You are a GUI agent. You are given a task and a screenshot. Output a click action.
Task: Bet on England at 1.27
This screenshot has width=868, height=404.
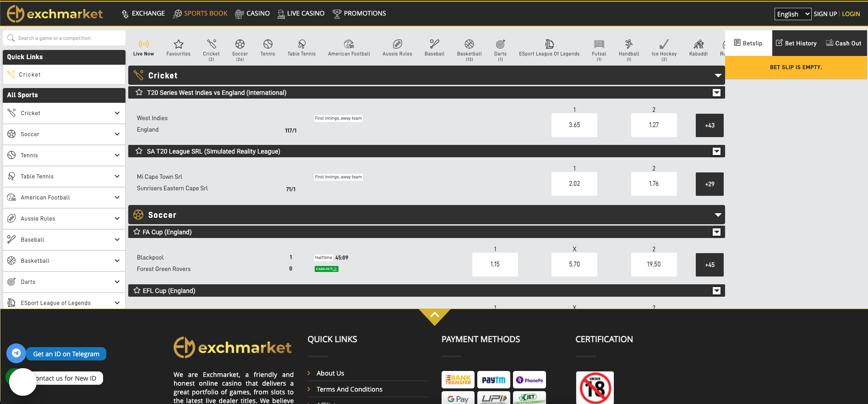[x=654, y=125]
